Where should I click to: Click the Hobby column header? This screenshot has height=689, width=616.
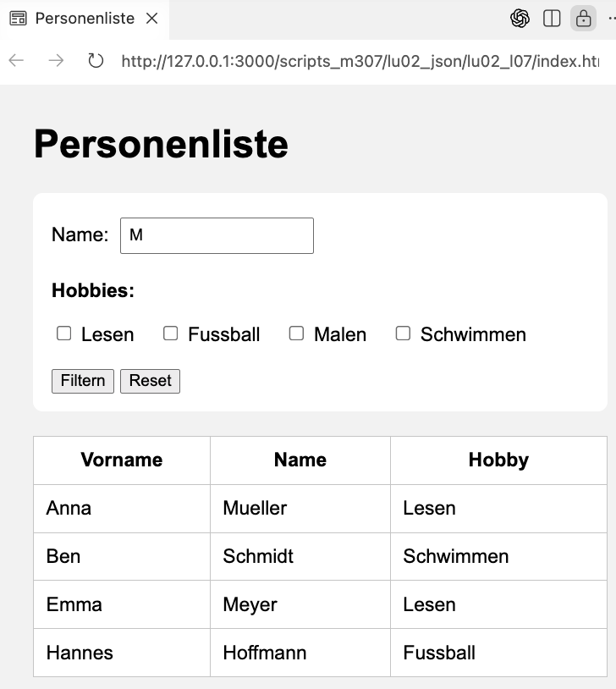[498, 460]
